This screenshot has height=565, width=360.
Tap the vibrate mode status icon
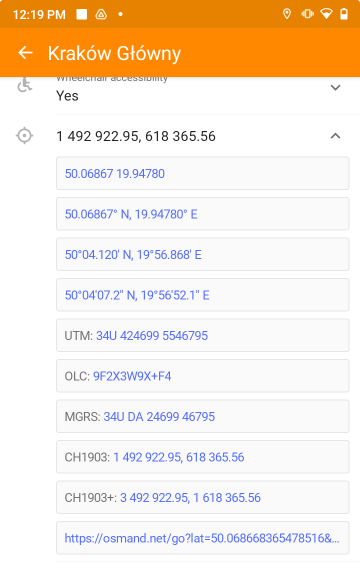(307, 14)
